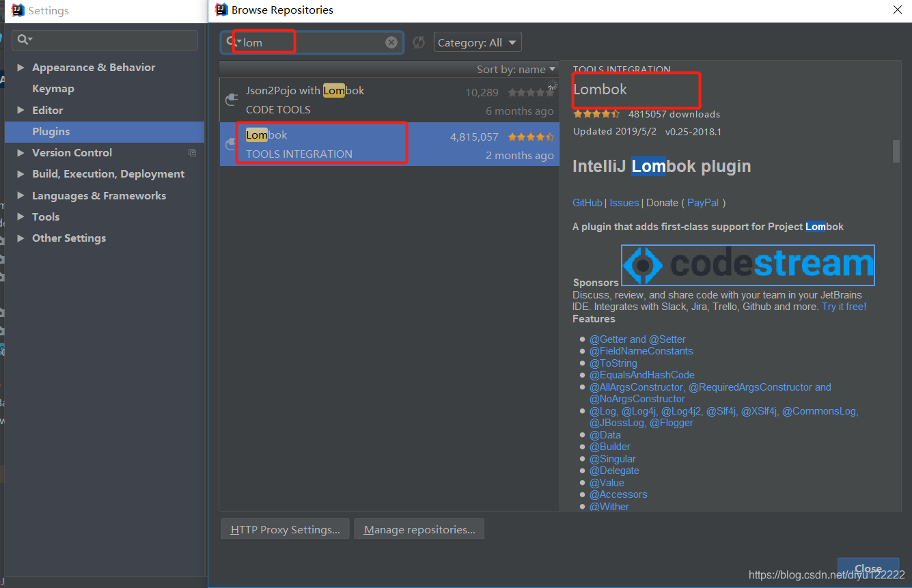
Task: Expand Appearance & Behavior settings
Action: pos(20,67)
